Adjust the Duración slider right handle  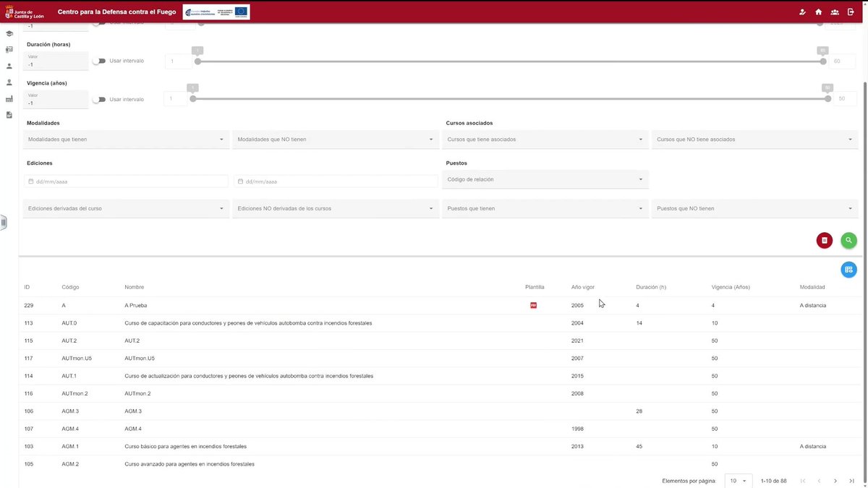823,61
